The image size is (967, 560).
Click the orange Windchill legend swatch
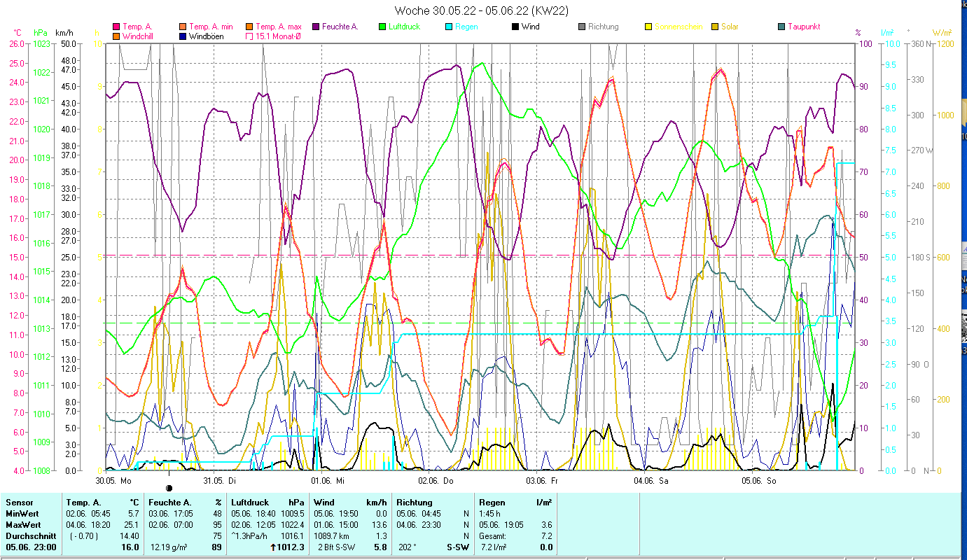[x=117, y=36]
